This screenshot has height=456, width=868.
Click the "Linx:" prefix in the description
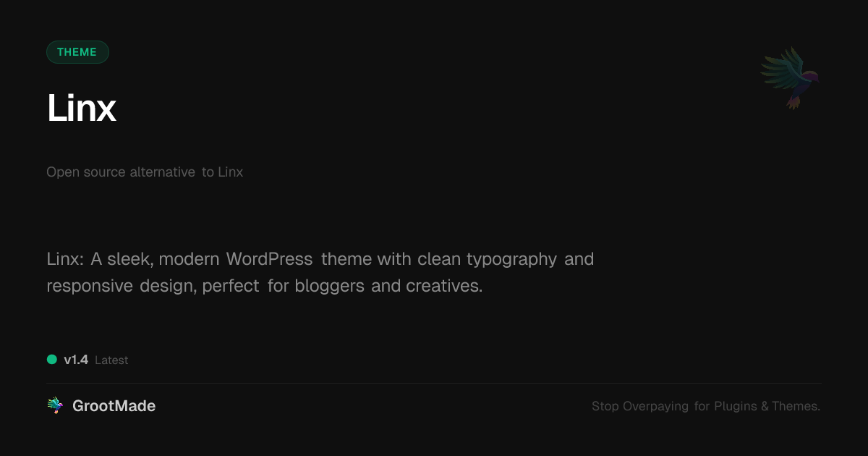pyautogui.click(x=65, y=259)
